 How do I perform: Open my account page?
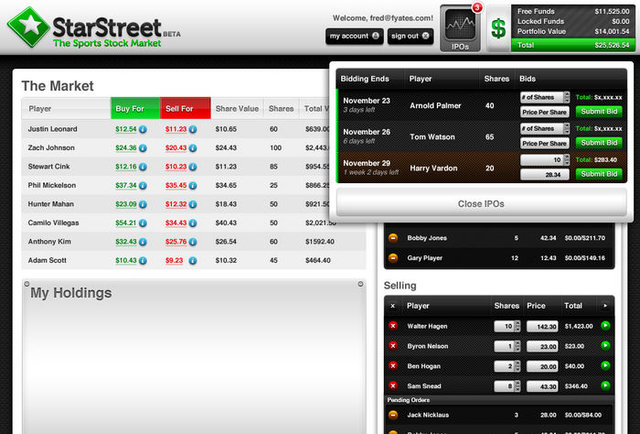pos(354,36)
